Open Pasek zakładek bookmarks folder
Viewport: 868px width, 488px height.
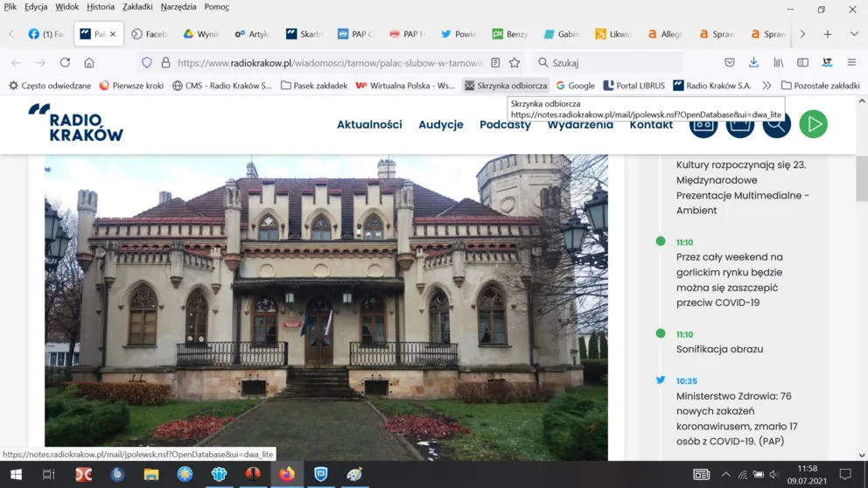tap(314, 85)
